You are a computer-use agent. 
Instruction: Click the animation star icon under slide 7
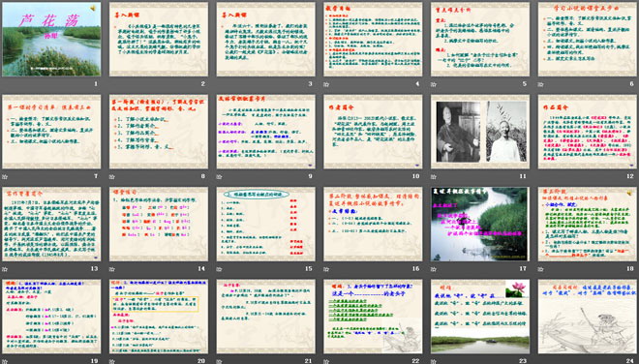[5, 177]
